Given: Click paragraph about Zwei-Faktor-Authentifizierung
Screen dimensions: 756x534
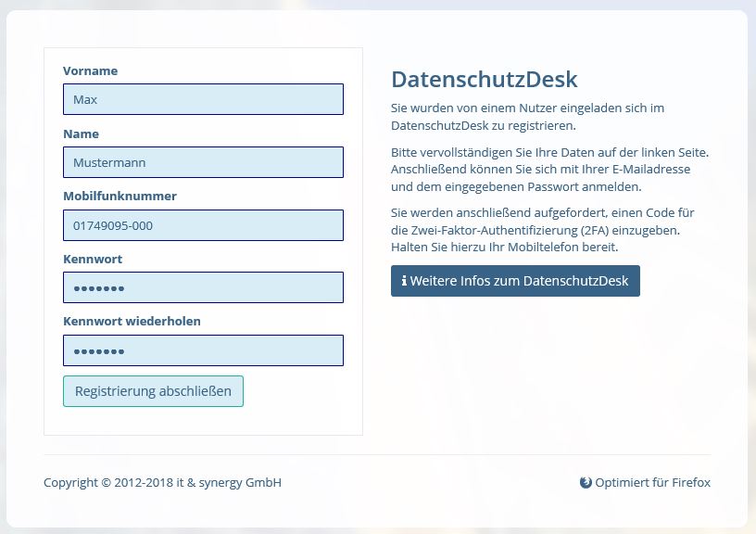Looking at the screenshot, I should [x=542, y=230].
